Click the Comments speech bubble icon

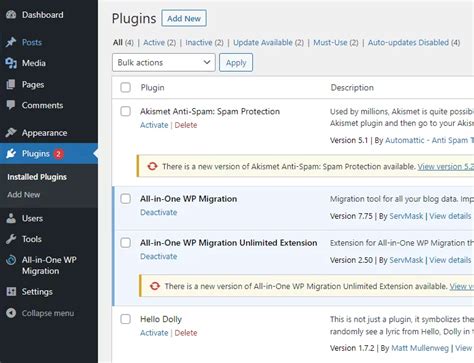click(x=11, y=105)
